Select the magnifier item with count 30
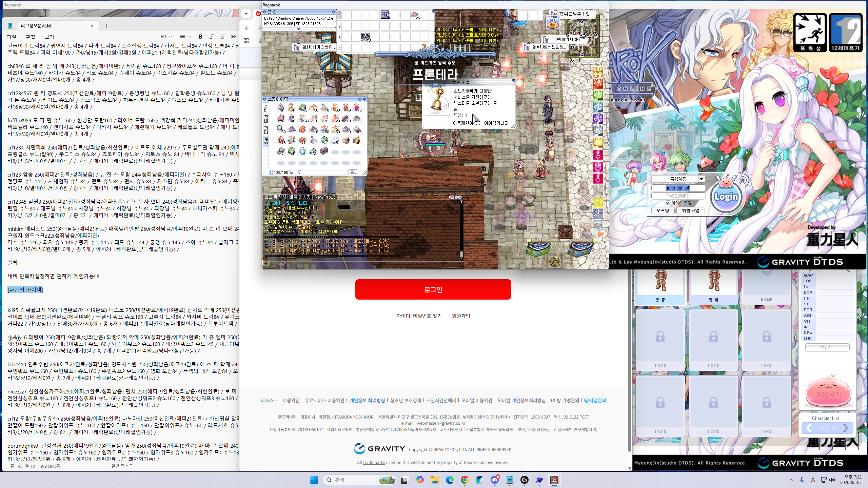 tap(281, 129)
